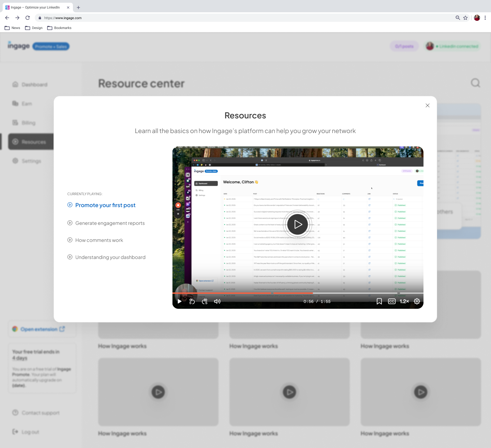Open the Design bookmarks folder
491x448 pixels.
tap(34, 28)
